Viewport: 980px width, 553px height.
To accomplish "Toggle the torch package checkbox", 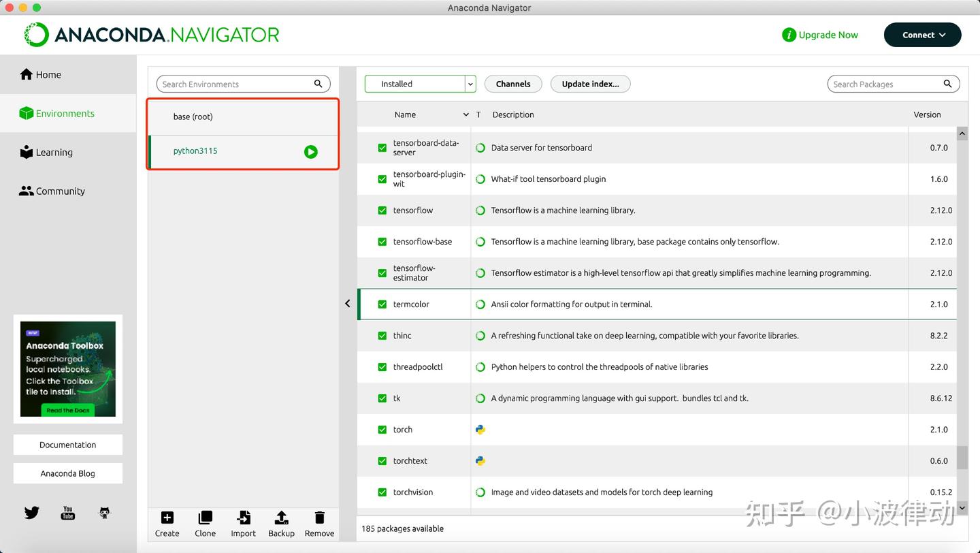I will (382, 430).
